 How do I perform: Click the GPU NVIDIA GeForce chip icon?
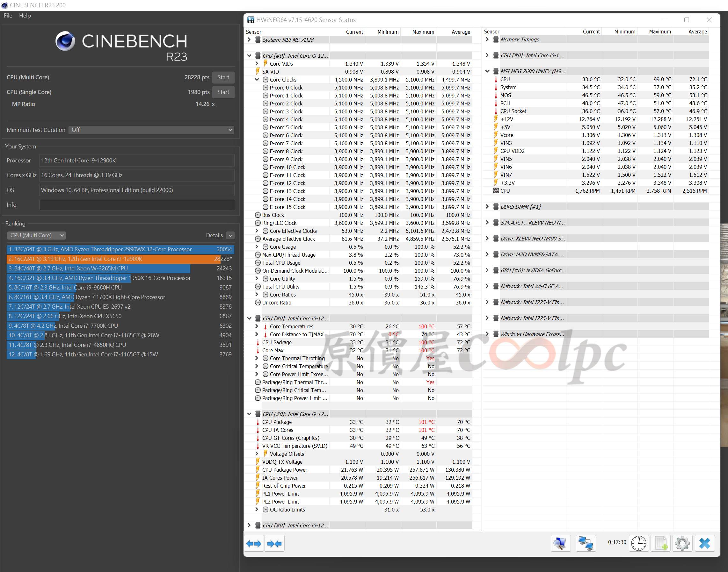pyautogui.click(x=496, y=270)
